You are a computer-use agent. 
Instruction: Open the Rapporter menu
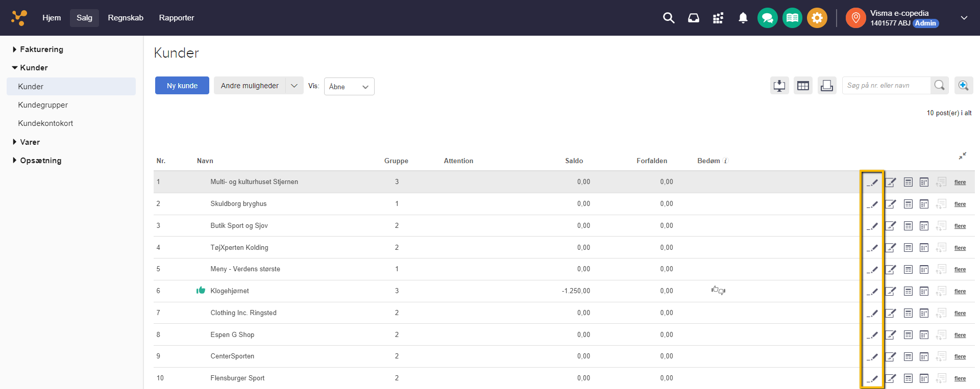coord(176,18)
